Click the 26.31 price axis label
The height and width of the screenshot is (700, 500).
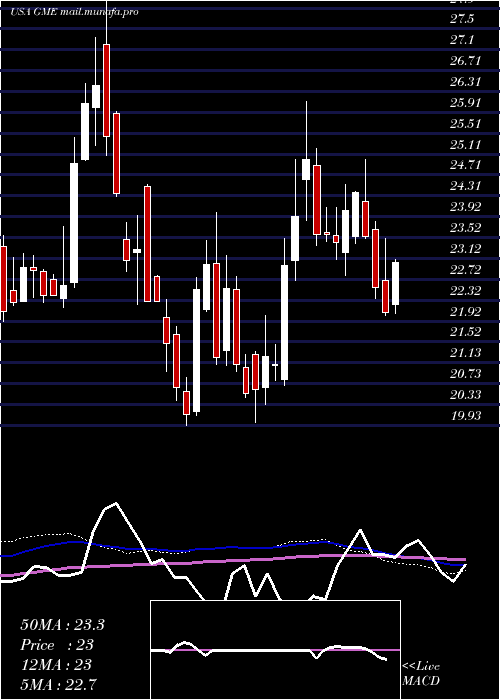click(x=466, y=82)
